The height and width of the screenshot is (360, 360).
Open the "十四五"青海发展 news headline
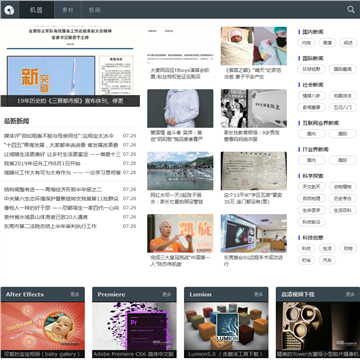pyautogui.click(x=61, y=145)
